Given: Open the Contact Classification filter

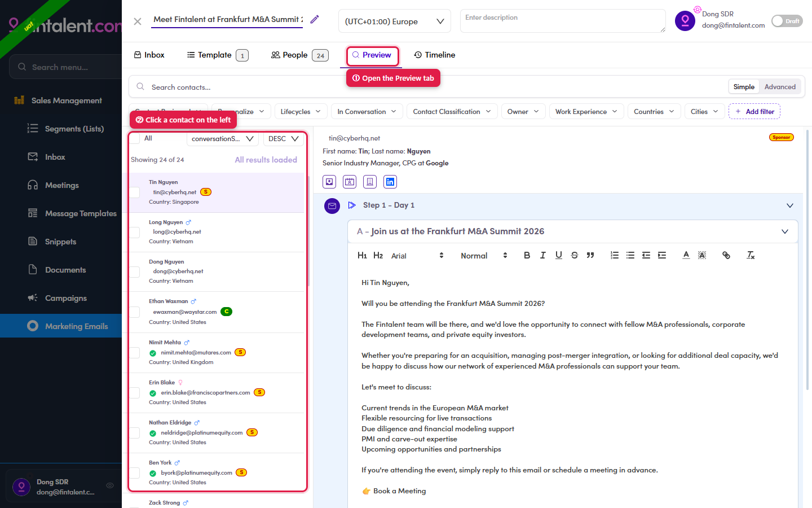Looking at the screenshot, I should click(x=452, y=112).
